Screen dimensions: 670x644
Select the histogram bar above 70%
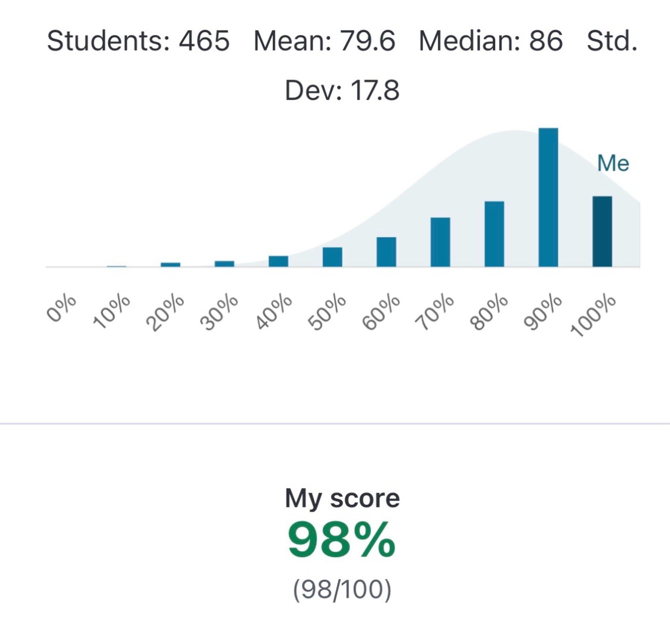[x=440, y=242]
